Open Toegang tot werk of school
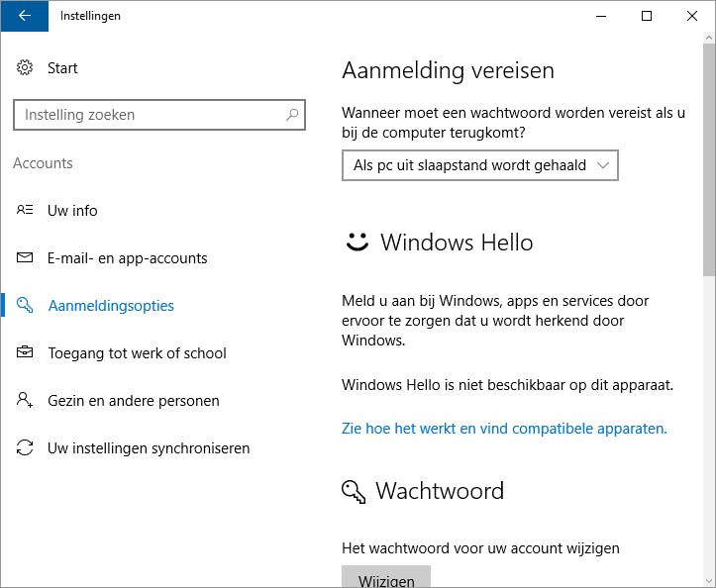This screenshot has width=716, height=588. [x=137, y=353]
